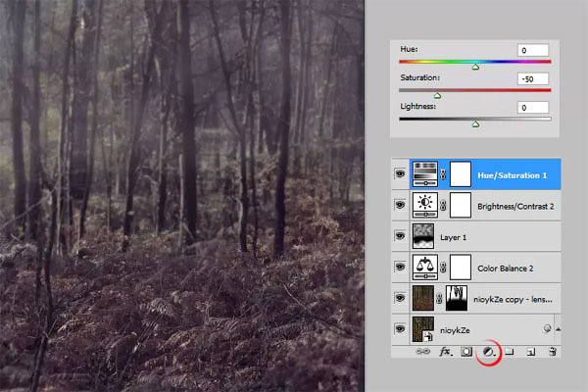This screenshot has height=392, width=588.
Task: Select nioykZe smart object thumbnail
Action: point(423,329)
